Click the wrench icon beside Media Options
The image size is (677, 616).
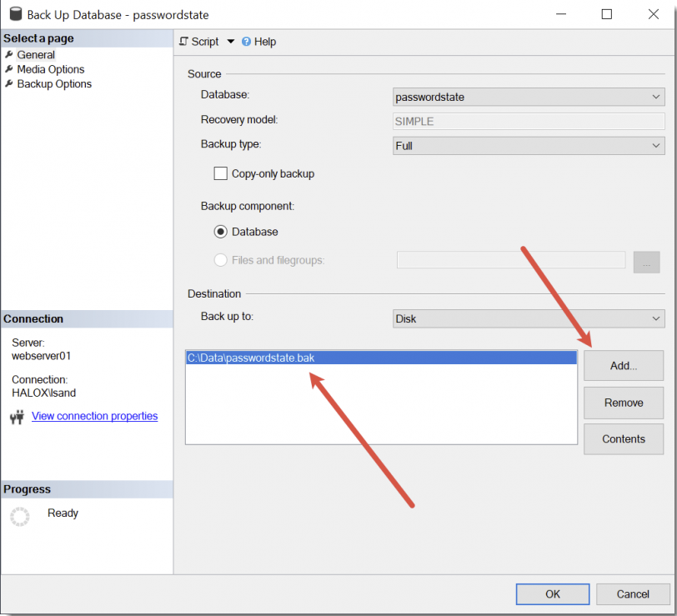(9, 69)
